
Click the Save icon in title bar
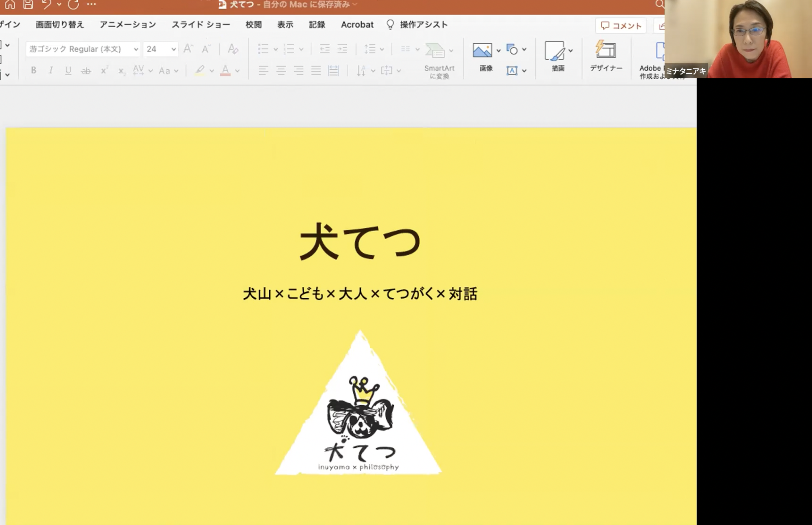pos(28,4)
